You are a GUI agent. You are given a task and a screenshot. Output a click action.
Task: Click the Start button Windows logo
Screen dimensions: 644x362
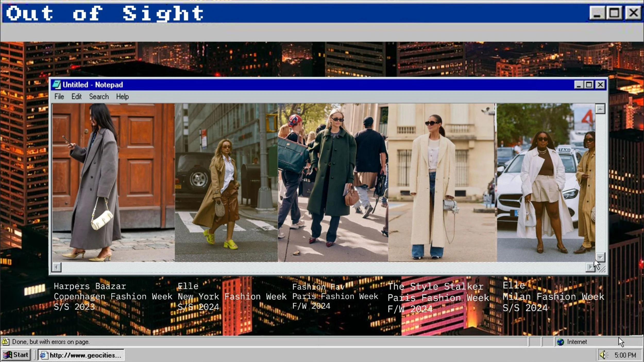(x=7, y=355)
